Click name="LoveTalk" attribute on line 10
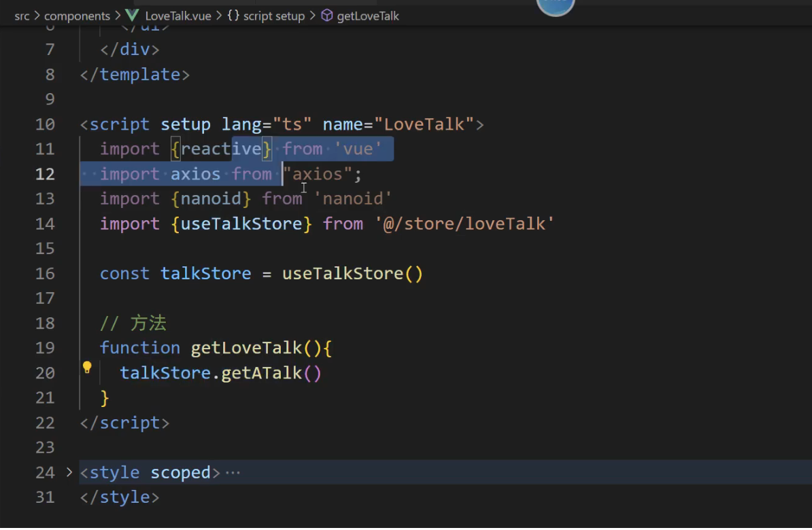 tap(399, 124)
